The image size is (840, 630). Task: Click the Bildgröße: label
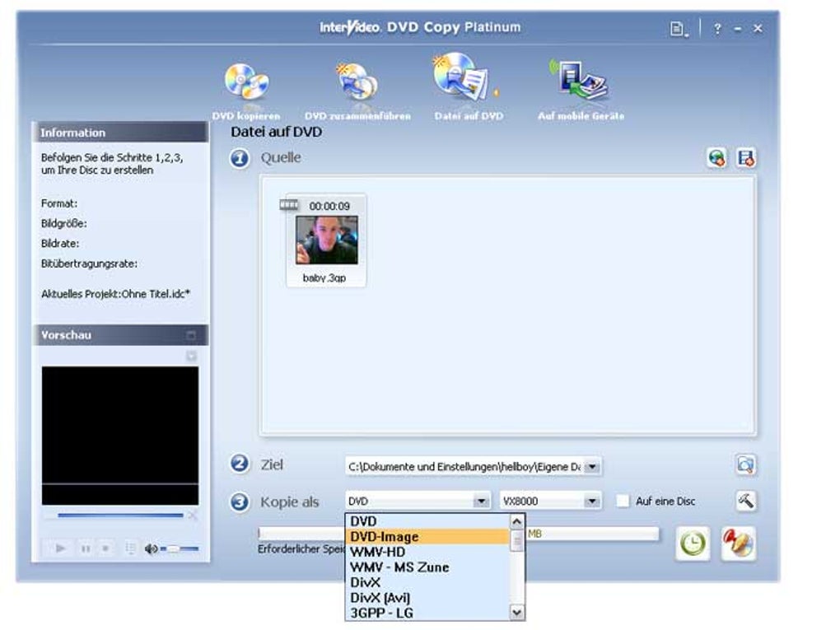63,223
